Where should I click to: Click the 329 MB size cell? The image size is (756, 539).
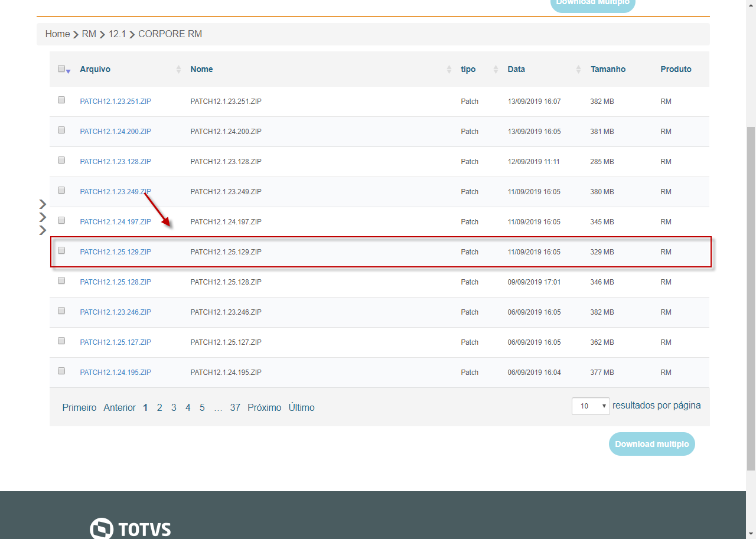[602, 252]
